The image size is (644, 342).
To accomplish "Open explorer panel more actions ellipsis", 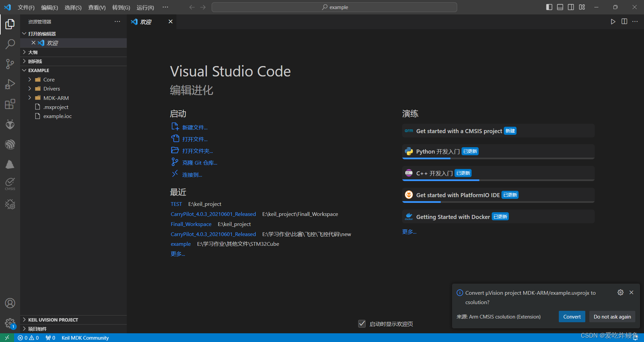I will point(117,21).
